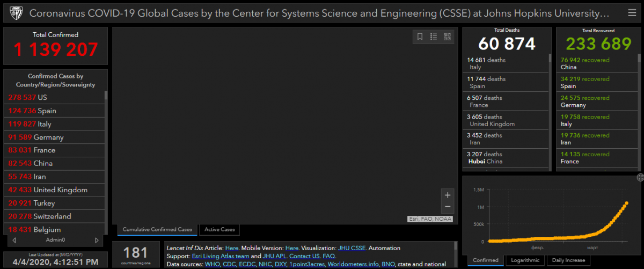Image resolution: width=644 pixels, height=269 pixels.
Task: Open the Lancet article Here link
Action: click(x=232, y=248)
